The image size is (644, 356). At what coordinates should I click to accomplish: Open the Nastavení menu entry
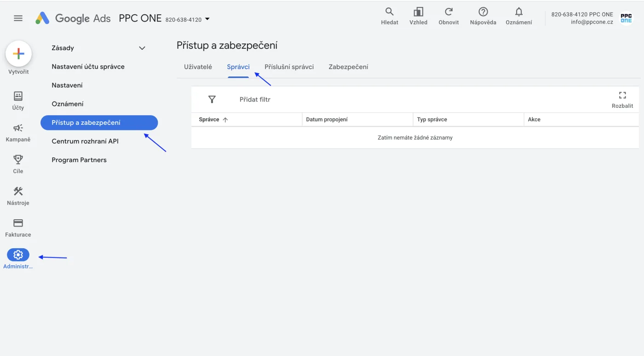(67, 85)
